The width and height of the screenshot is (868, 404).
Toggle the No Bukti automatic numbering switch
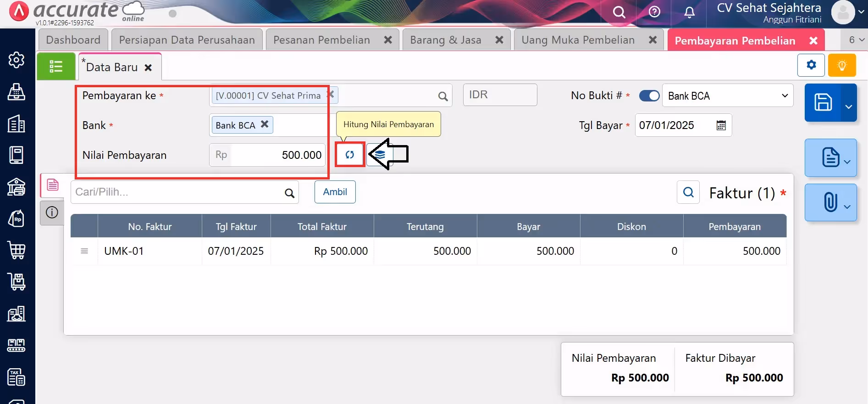coord(649,95)
